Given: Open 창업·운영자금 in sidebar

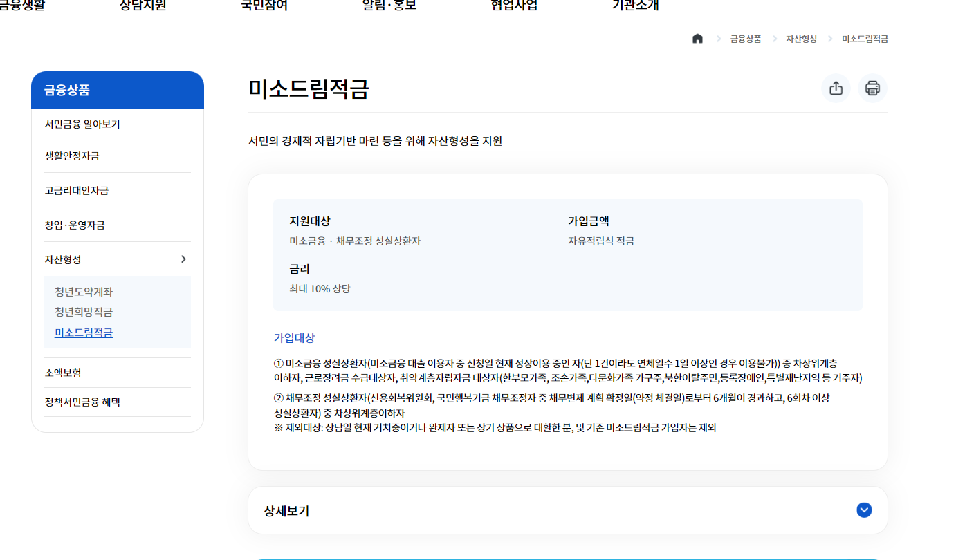Looking at the screenshot, I should [x=75, y=225].
